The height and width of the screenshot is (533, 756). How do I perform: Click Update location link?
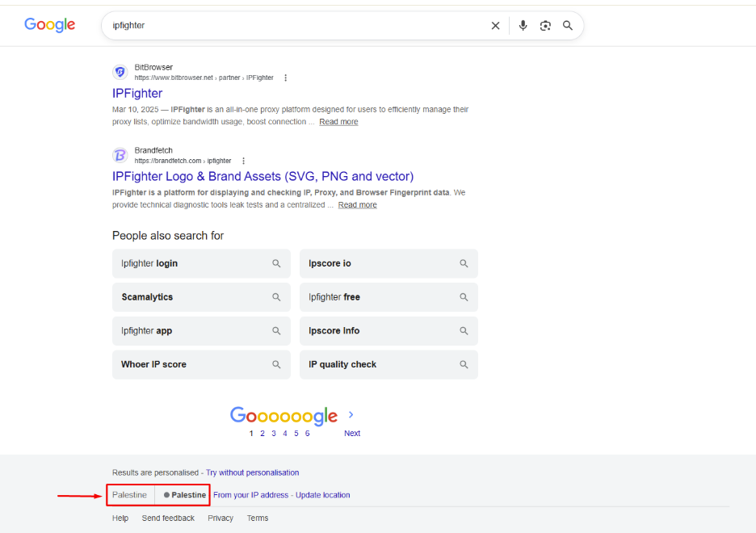coord(322,495)
